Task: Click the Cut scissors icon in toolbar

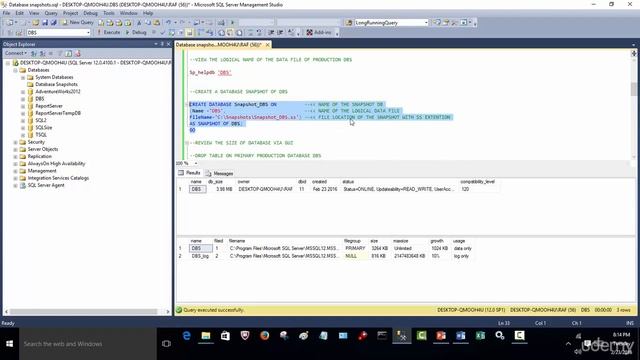Action: (139, 22)
